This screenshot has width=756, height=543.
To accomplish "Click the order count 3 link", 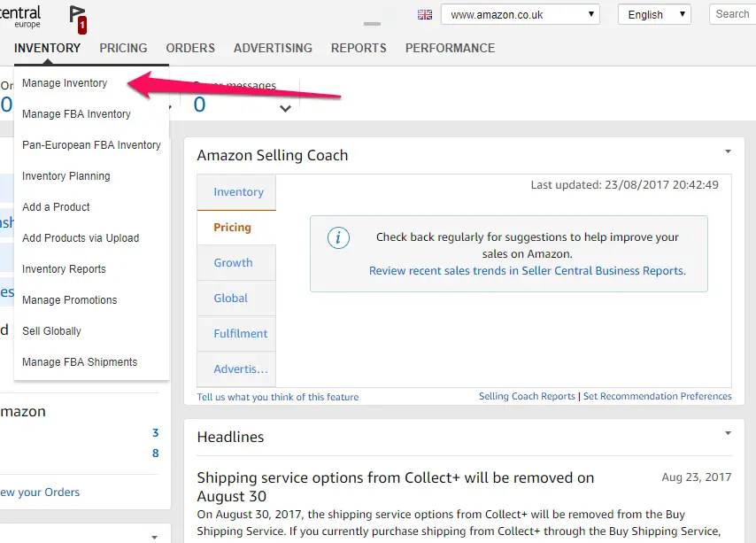I will [x=155, y=432].
